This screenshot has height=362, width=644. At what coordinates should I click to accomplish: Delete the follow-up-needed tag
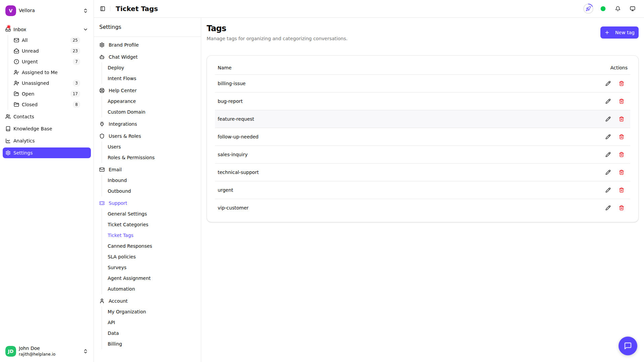click(622, 137)
